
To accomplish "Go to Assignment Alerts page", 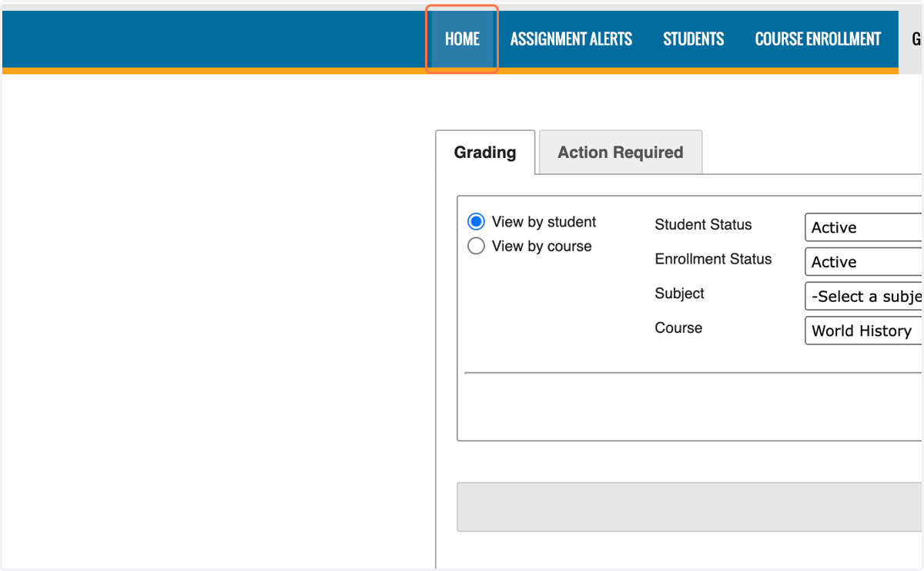I will click(x=571, y=39).
